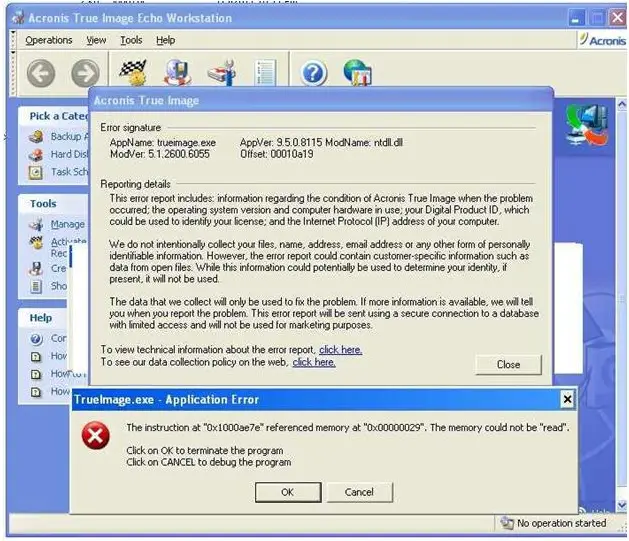Click the floppy-disk lifebuoy toolbar icon

(x=178, y=72)
